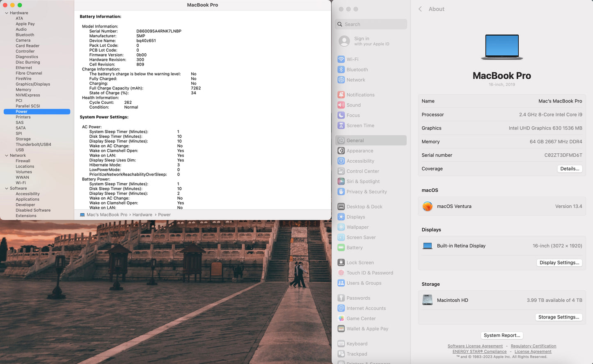This screenshot has height=364, width=593.
Task: Open the Appearance icon in sidebar
Action: point(341,151)
